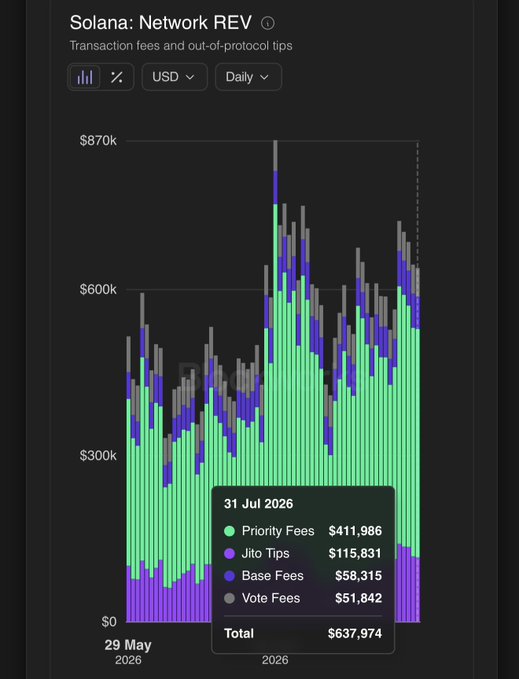Click the 'Total' label in tooltip
The height and width of the screenshot is (679, 519).
pyautogui.click(x=239, y=634)
